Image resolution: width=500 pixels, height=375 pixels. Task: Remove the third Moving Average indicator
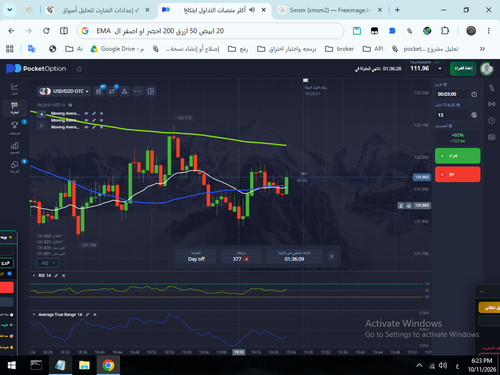(101, 127)
